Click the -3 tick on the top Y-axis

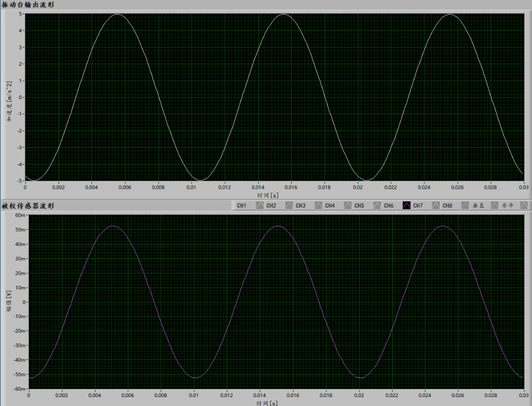coord(19,148)
